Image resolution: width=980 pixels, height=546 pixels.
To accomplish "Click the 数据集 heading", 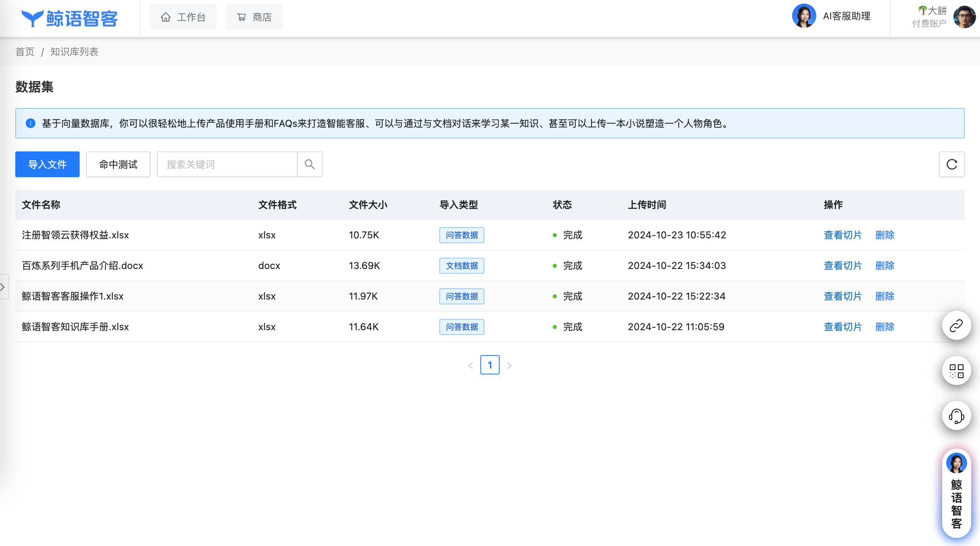I will 35,87.
